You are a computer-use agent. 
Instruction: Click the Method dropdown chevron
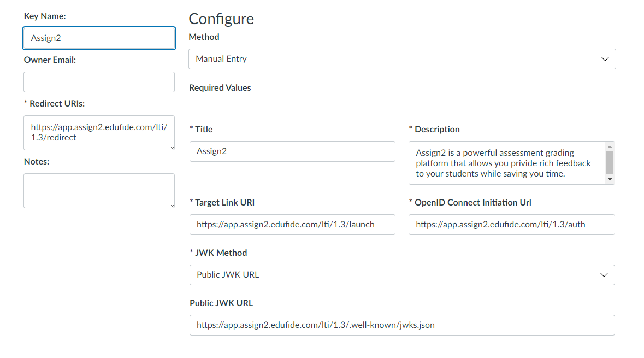(605, 58)
